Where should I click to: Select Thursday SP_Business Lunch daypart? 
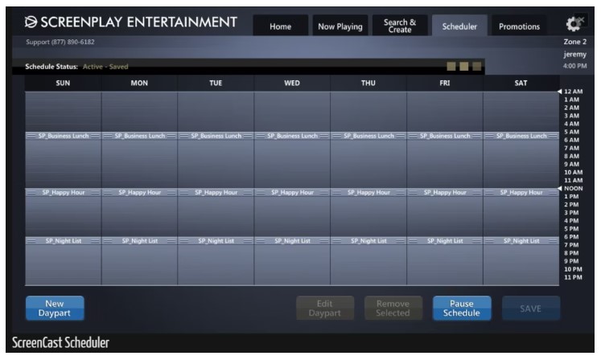368,136
